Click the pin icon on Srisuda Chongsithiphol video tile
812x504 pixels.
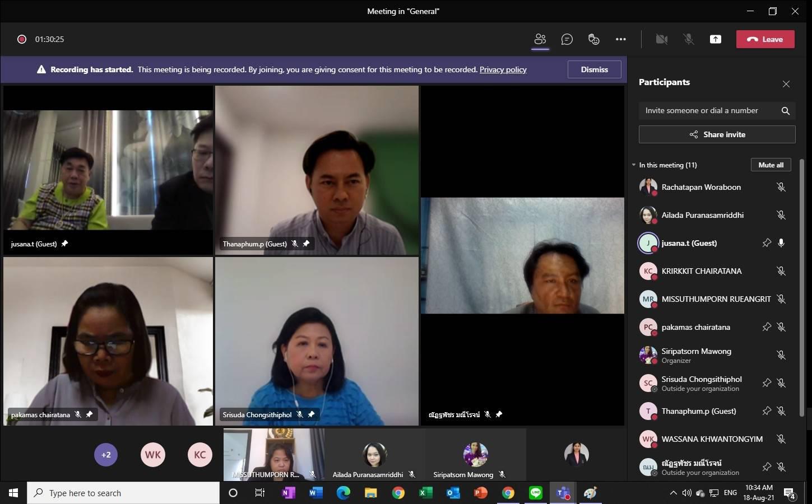(311, 414)
